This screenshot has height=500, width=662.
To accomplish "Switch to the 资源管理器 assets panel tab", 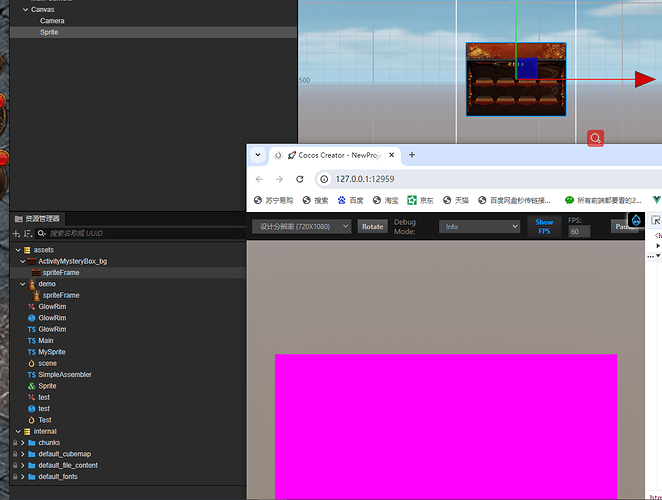I will pyautogui.click(x=37, y=219).
